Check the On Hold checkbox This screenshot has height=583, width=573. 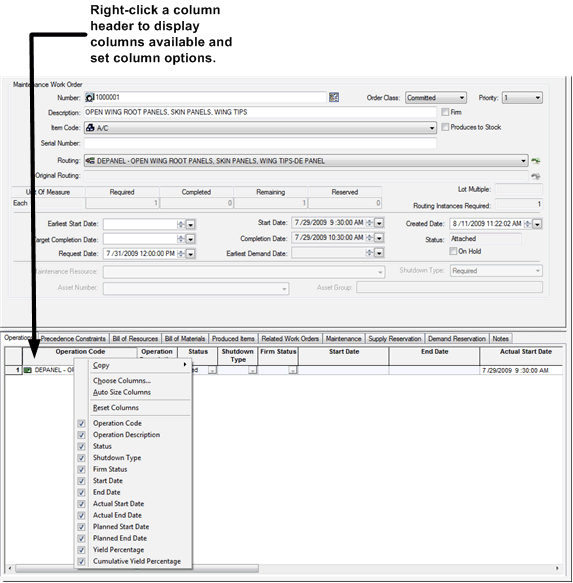pos(453,251)
